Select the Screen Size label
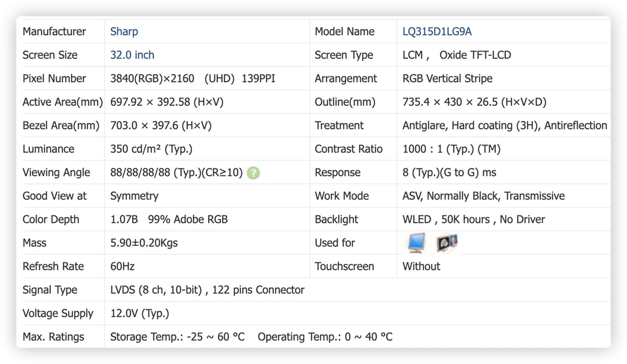 tap(50, 55)
